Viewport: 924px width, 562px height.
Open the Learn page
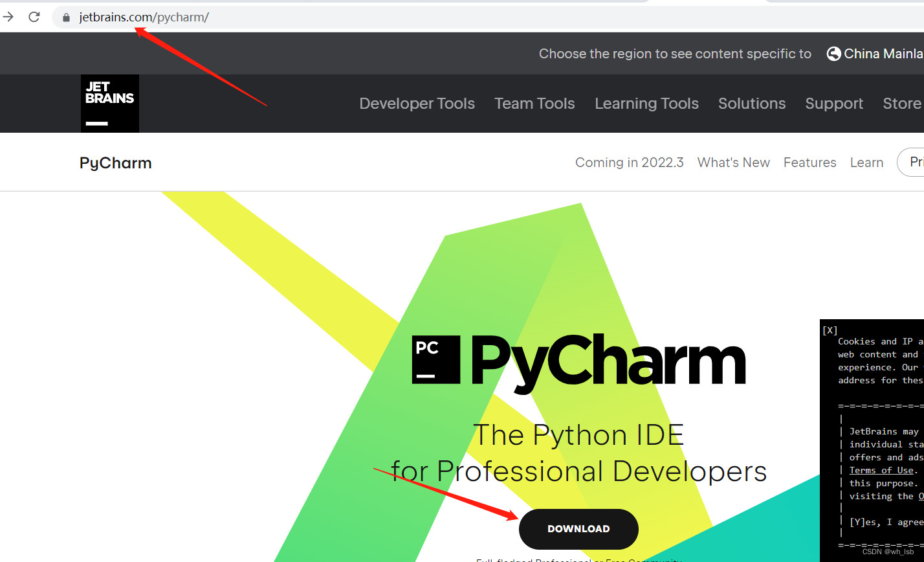(x=866, y=163)
